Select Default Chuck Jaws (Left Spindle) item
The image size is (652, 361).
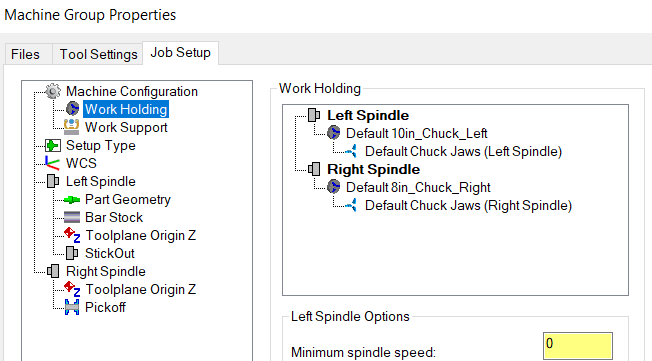click(x=463, y=151)
